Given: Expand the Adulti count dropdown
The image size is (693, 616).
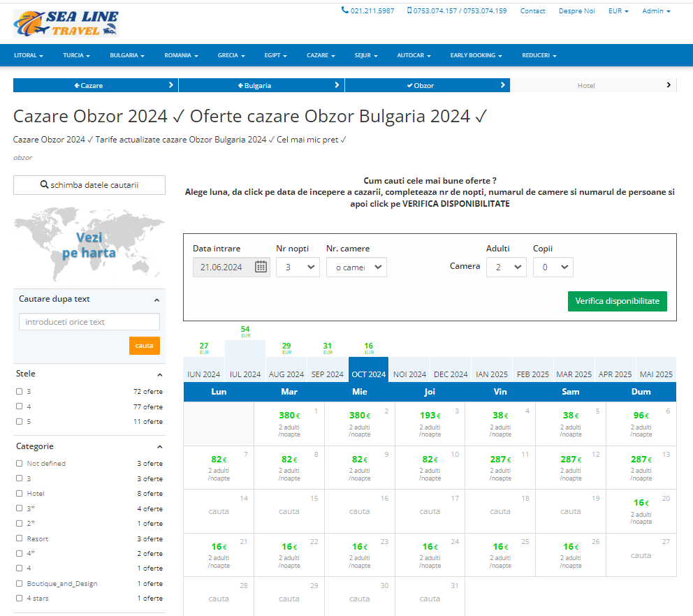Looking at the screenshot, I should 506,267.
